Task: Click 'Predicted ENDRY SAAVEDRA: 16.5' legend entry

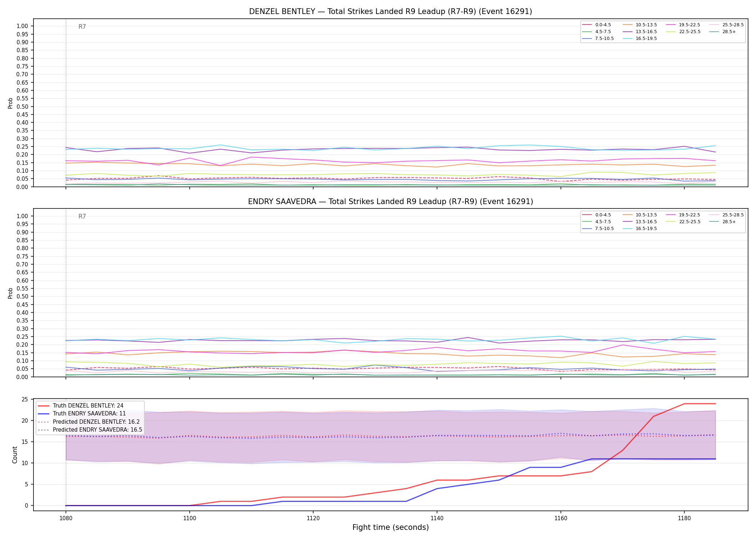Action: (90, 430)
